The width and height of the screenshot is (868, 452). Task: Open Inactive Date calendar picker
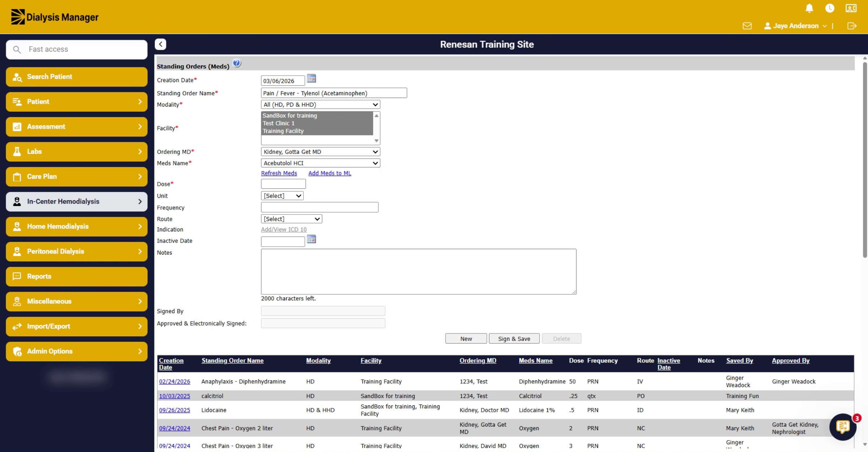tap(311, 239)
